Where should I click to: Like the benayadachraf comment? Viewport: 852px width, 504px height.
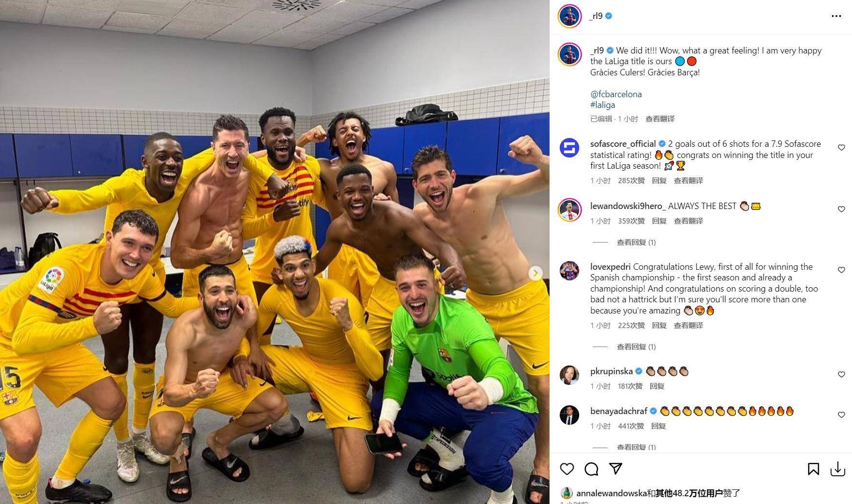pyautogui.click(x=841, y=415)
